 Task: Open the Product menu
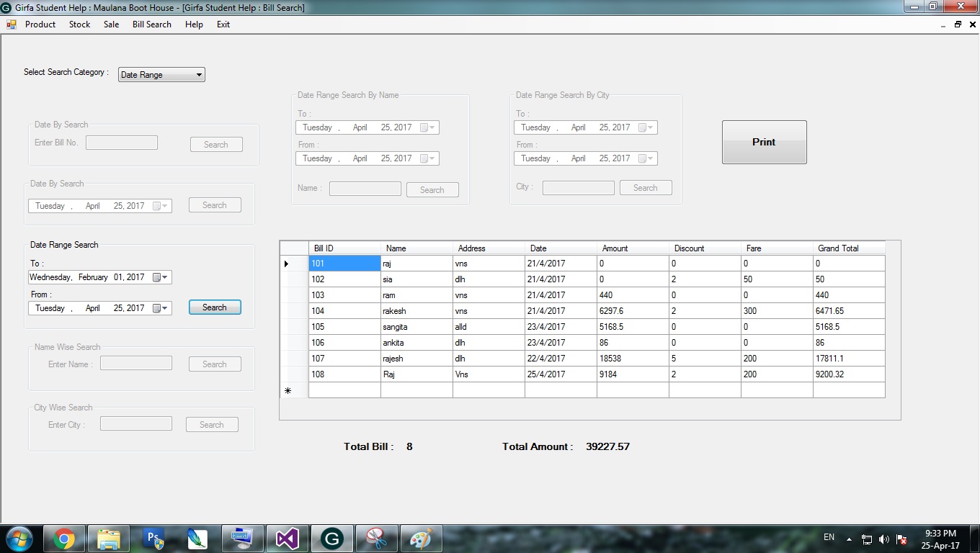(x=40, y=24)
